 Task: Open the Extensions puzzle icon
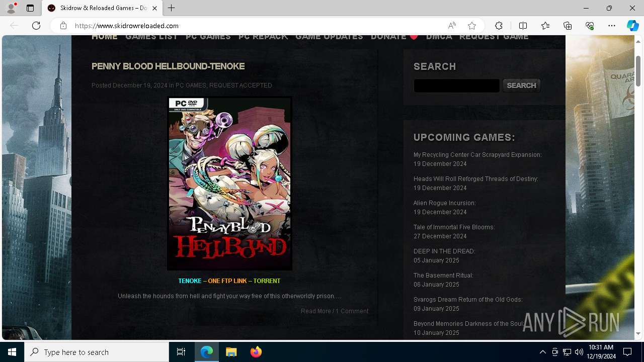(499, 26)
